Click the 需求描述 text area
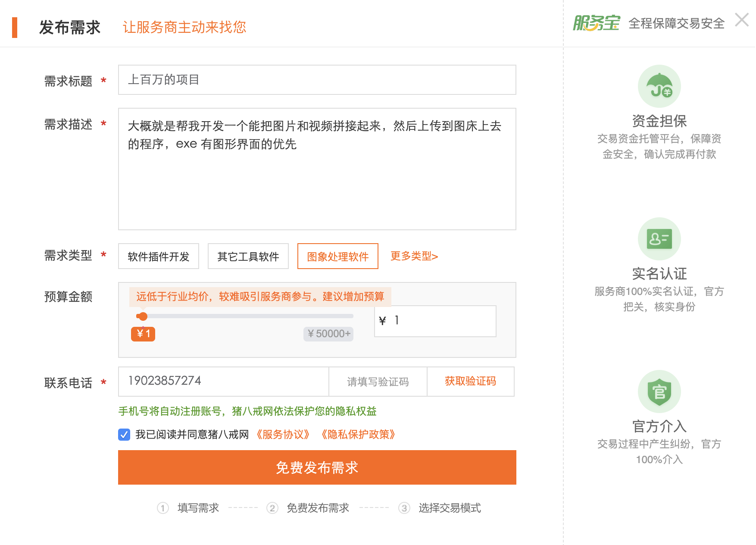 click(317, 169)
